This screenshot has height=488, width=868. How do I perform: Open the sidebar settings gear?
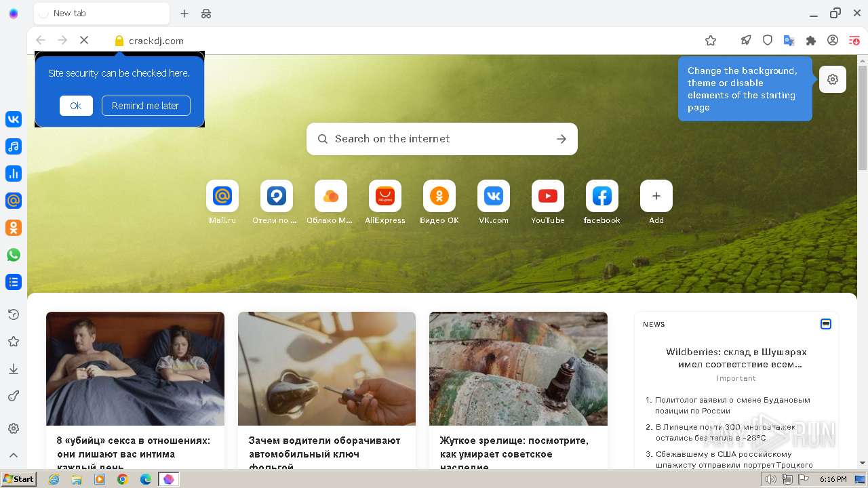(14, 428)
